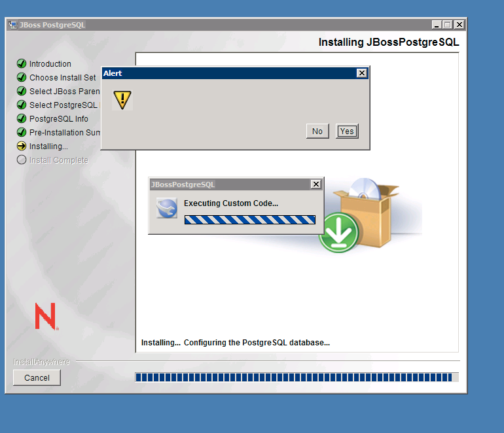Maximize the JBoss PostgreSQL installer window
The height and width of the screenshot is (433, 504).
pyautogui.click(x=448, y=25)
